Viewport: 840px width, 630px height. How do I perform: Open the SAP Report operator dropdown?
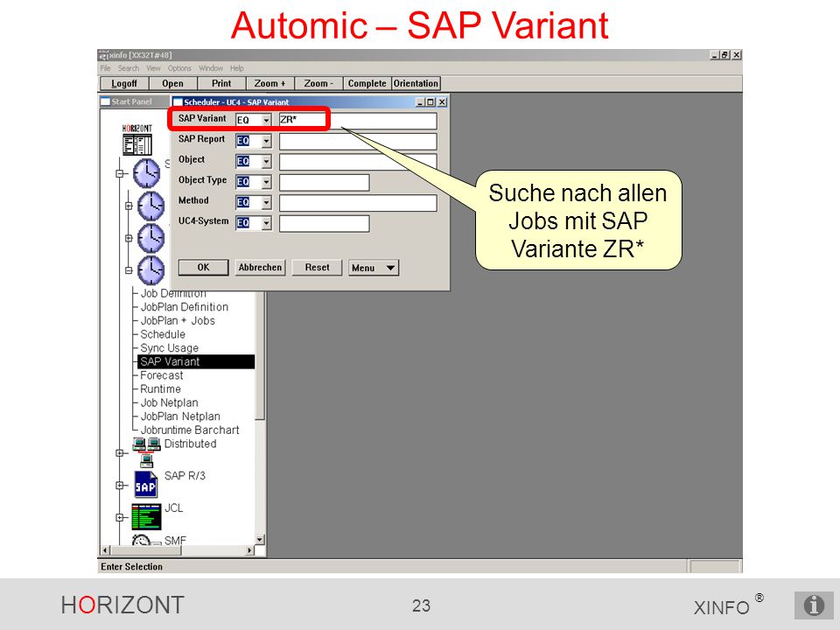click(x=266, y=141)
